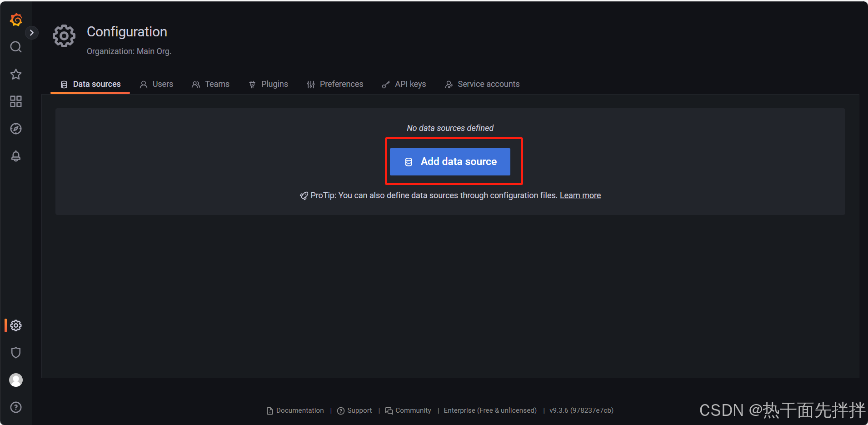Open Dashboards four-squares icon
Screen dimensions: 868x425
click(x=16, y=101)
